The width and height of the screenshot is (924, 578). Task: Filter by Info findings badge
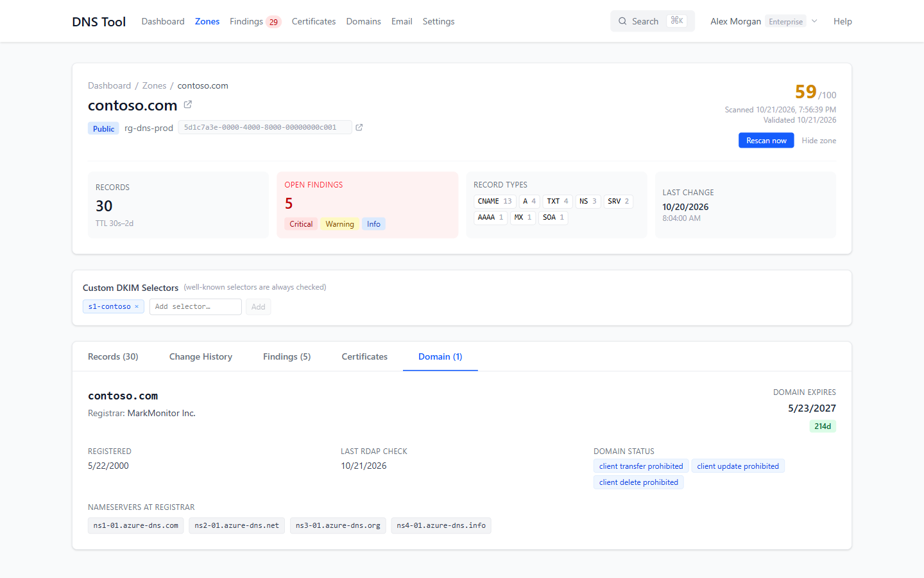(373, 224)
